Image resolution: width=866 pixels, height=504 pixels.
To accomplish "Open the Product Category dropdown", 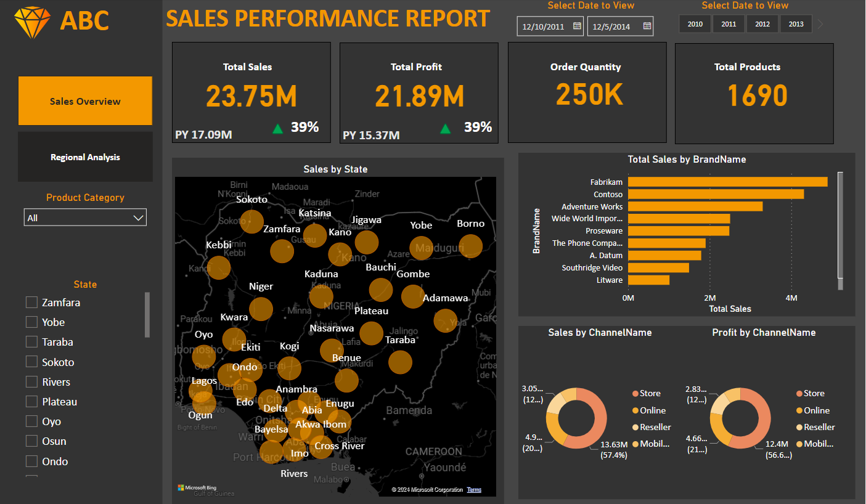I will pos(85,217).
